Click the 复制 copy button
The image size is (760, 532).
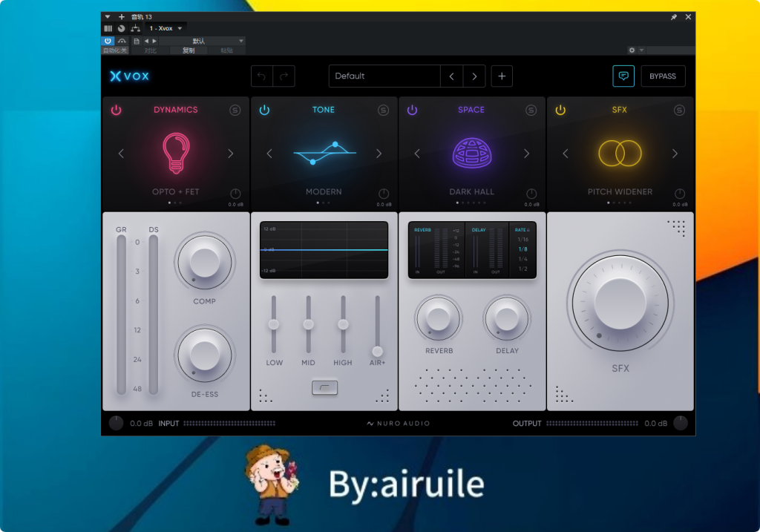click(x=189, y=50)
